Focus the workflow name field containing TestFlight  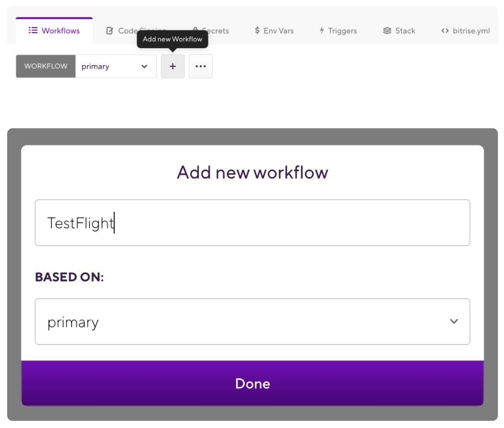pyautogui.click(x=252, y=223)
